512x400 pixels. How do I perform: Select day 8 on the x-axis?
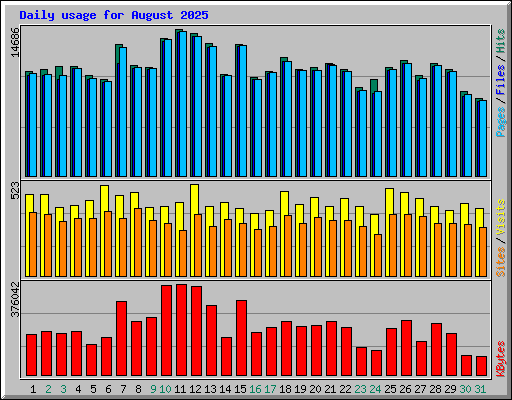138,389
